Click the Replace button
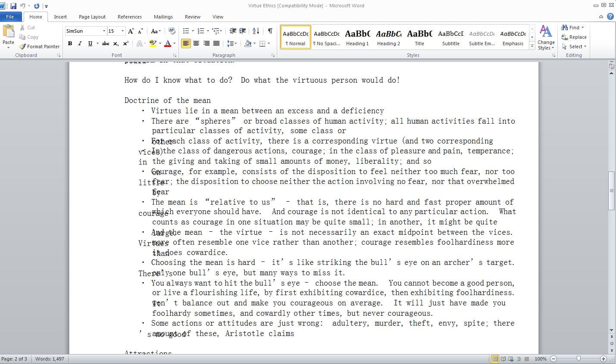This screenshot has width=616, height=364. coord(574,37)
